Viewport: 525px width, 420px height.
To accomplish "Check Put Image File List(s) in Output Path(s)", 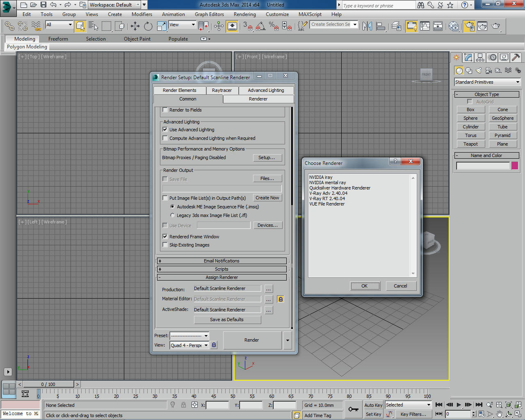I will (x=165, y=198).
